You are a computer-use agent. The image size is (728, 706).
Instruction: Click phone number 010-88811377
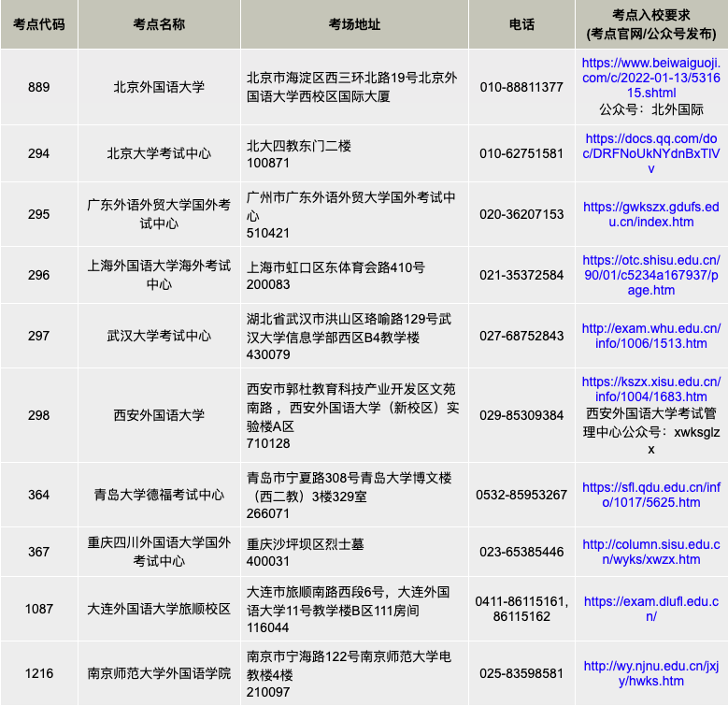point(521,87)
